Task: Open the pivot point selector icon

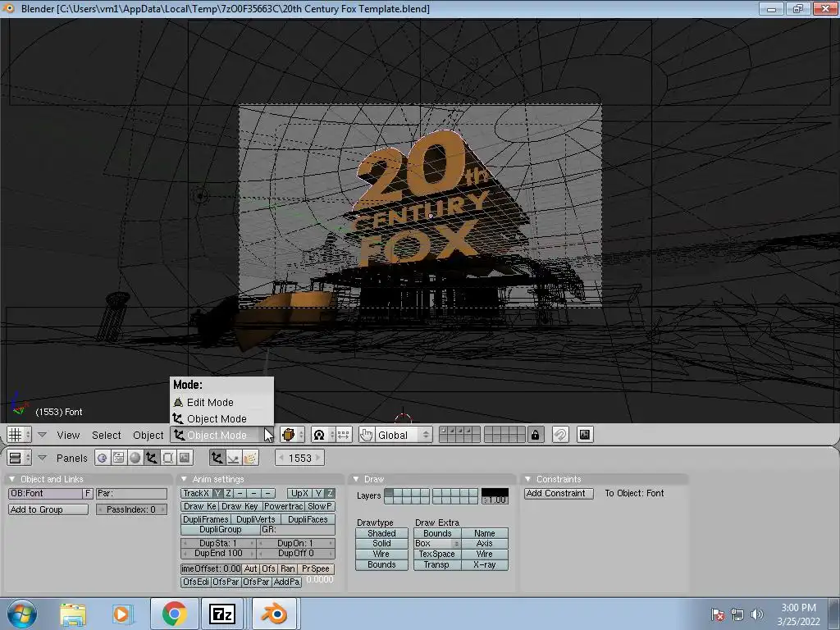Action: coord(322,435)
